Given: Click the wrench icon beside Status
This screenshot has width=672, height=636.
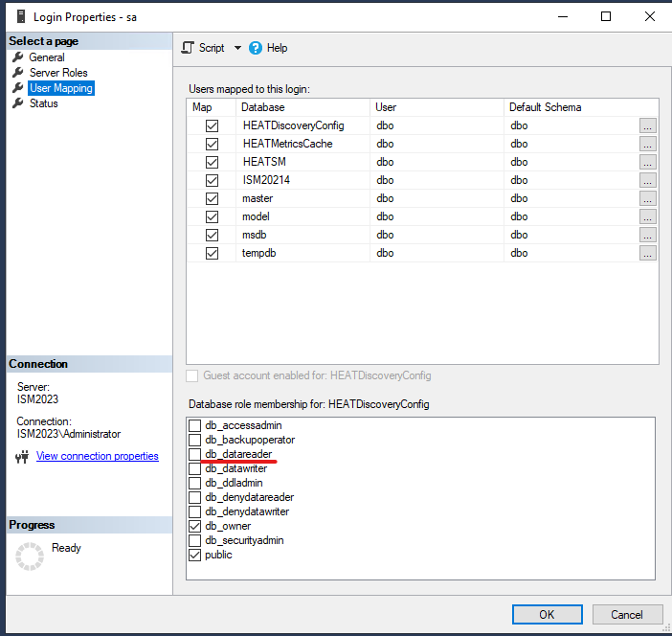Looking at the screenshot, I should click(x=17, y=103).
